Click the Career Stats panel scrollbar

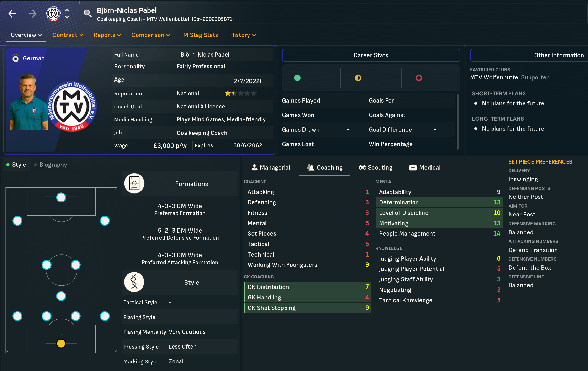point(457,122)
